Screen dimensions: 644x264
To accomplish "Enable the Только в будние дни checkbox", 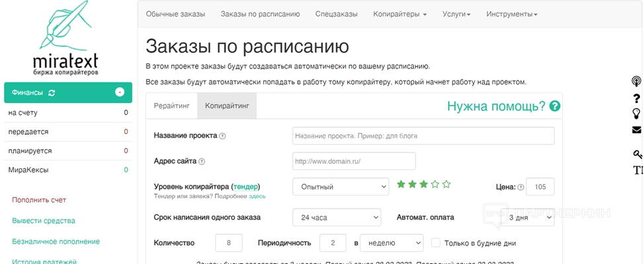I will tap(436, 243).
